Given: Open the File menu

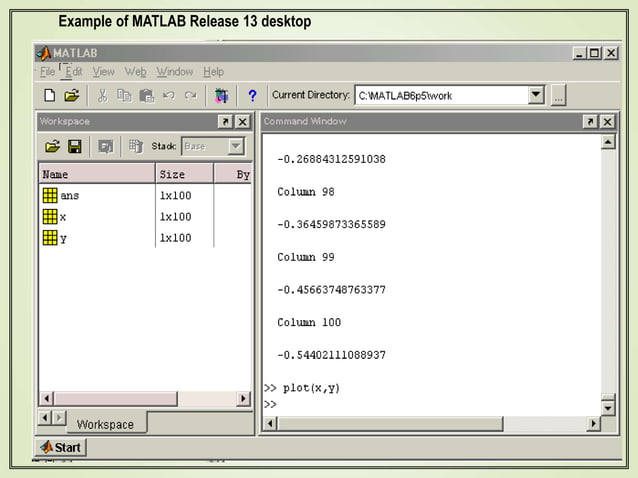Looking at the screenshot, I should tap(47, 72).
